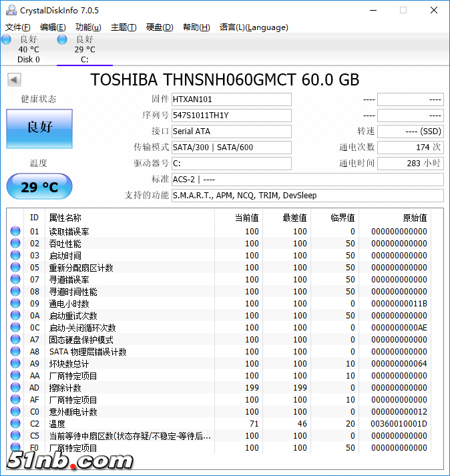The width and height of the screenshot is (450, 476).
Task: Select the C: drive status icon
Action: point(62,40)
